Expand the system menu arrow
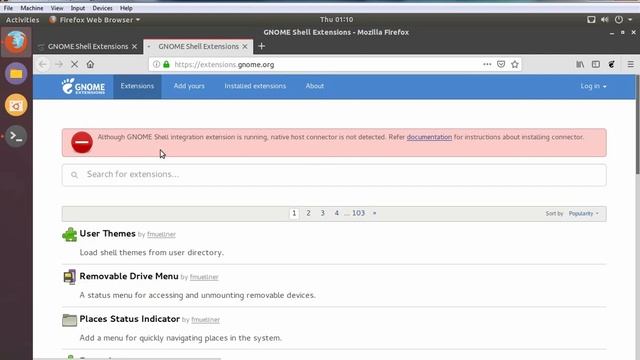 click(x=630, y=20)
